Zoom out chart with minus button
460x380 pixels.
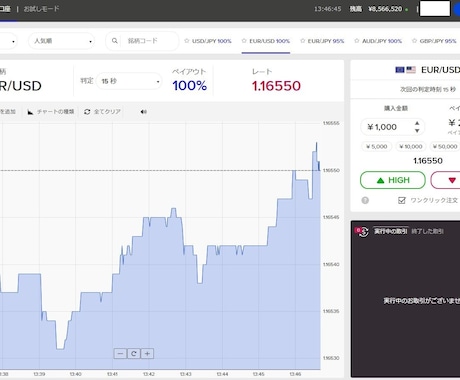tap(120, 354)
